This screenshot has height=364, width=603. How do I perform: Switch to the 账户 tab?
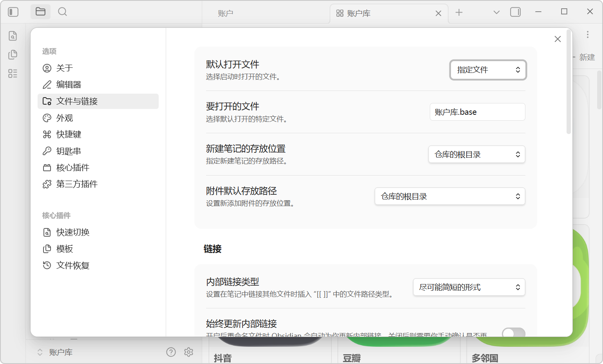226,13
